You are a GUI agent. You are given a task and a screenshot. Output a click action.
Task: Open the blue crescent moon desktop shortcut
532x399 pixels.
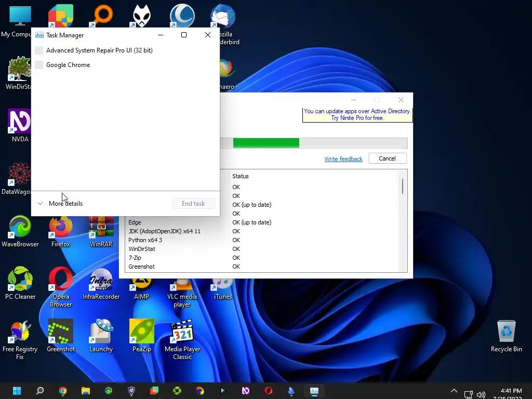click(182, 16)
